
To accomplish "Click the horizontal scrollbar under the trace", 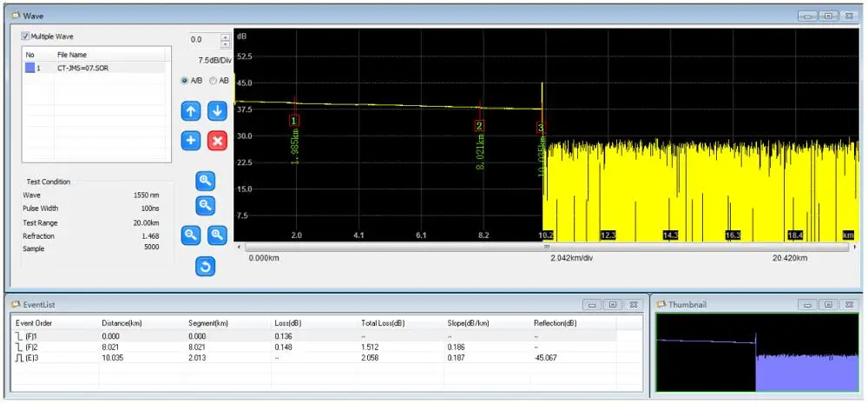I will (x=546, y=246).
